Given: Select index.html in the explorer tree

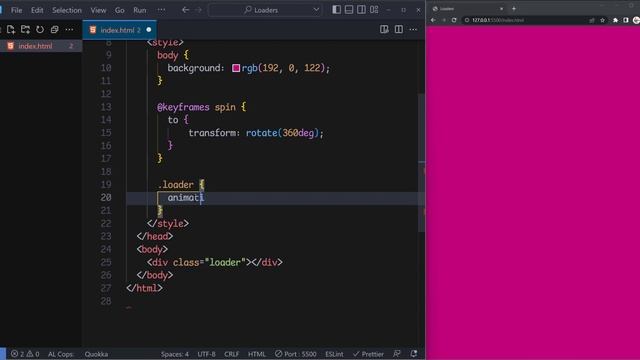Looking at the screenshot, I should [41, 46].
